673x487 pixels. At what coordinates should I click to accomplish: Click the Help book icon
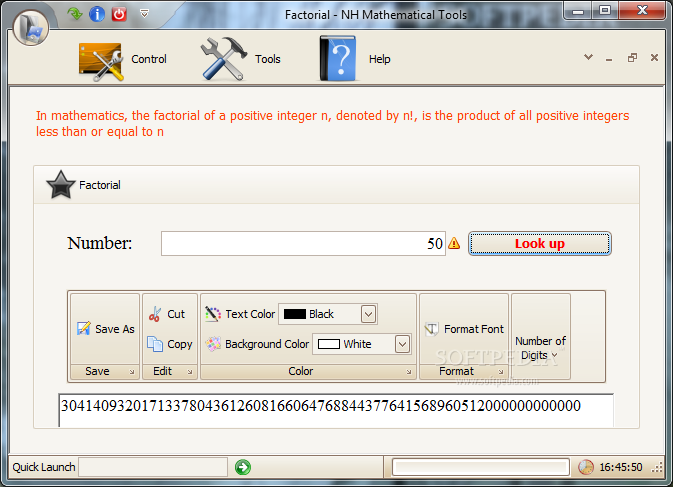[338, 59]
